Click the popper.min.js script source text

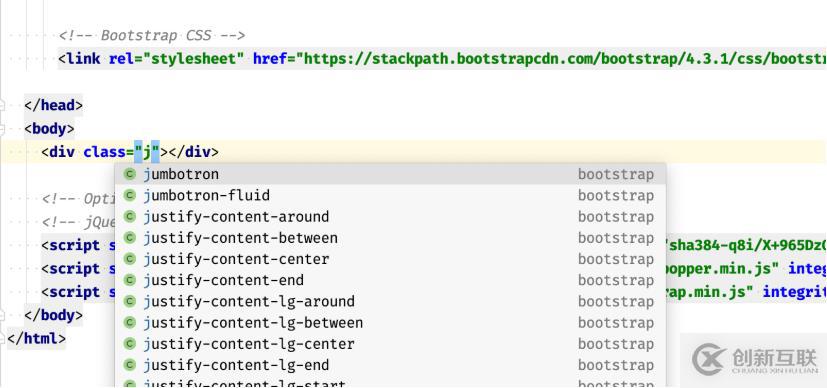point(722,269)
